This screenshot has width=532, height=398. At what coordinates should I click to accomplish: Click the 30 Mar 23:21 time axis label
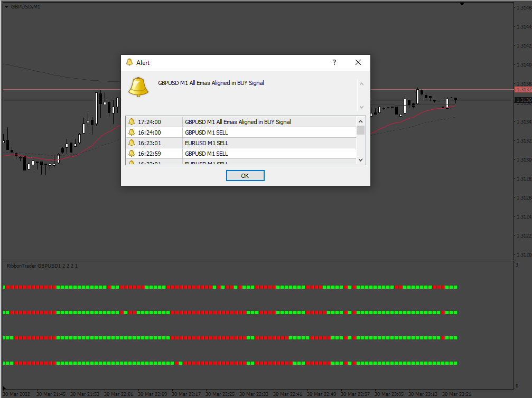tap(456, 394)
